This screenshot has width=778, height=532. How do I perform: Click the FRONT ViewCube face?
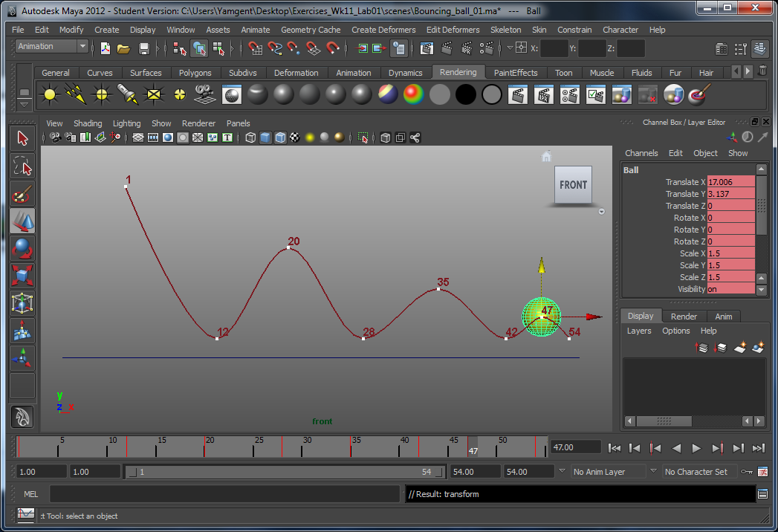573,184
